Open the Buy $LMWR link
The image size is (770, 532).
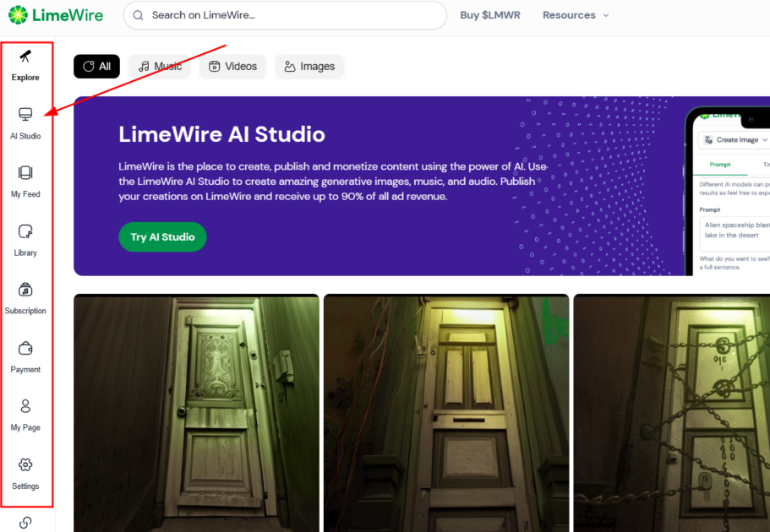click(x=490, y=14)
